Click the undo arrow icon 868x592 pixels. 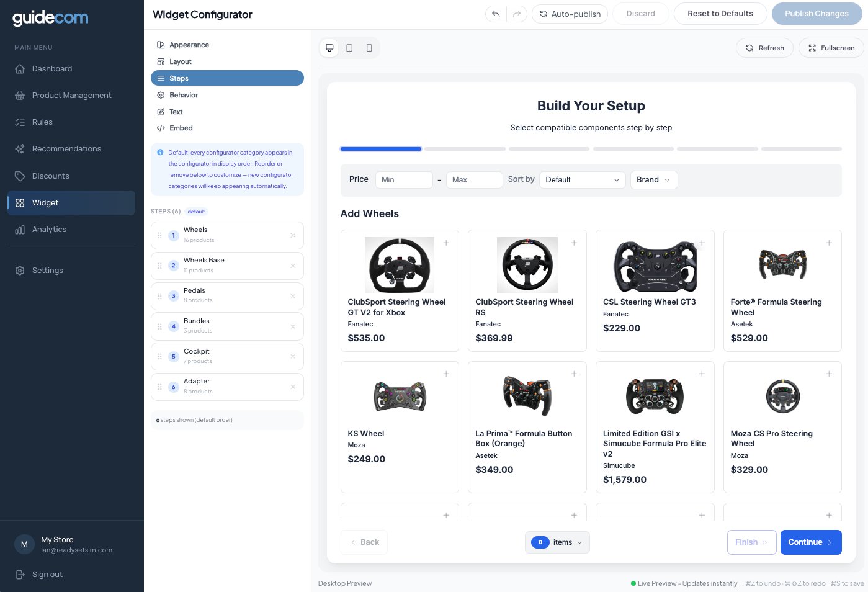click(x=496, y=14)
